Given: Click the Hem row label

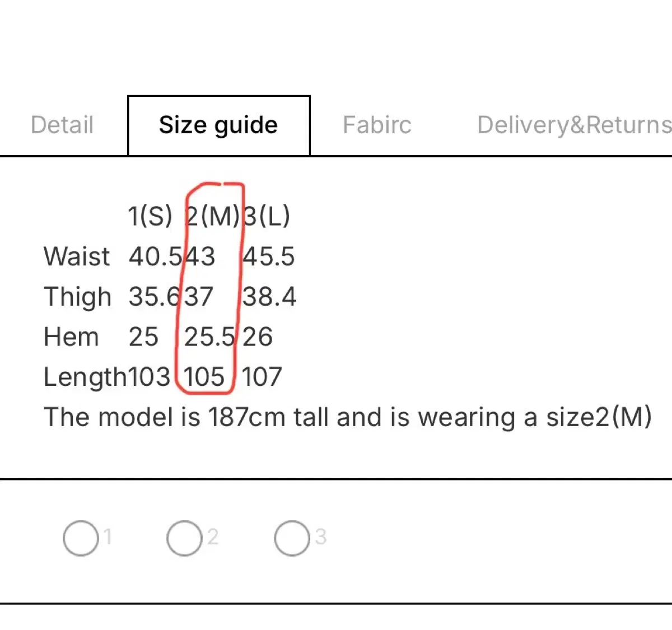Looking at the screenshot, I should (x=71, y=337).
